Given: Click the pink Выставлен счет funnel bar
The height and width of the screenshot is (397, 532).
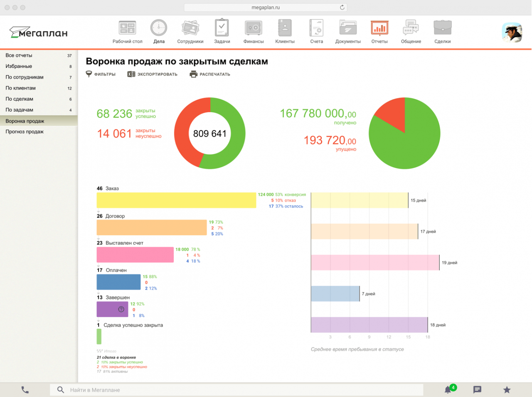Looking at the screenshot, I should point(135,255).
